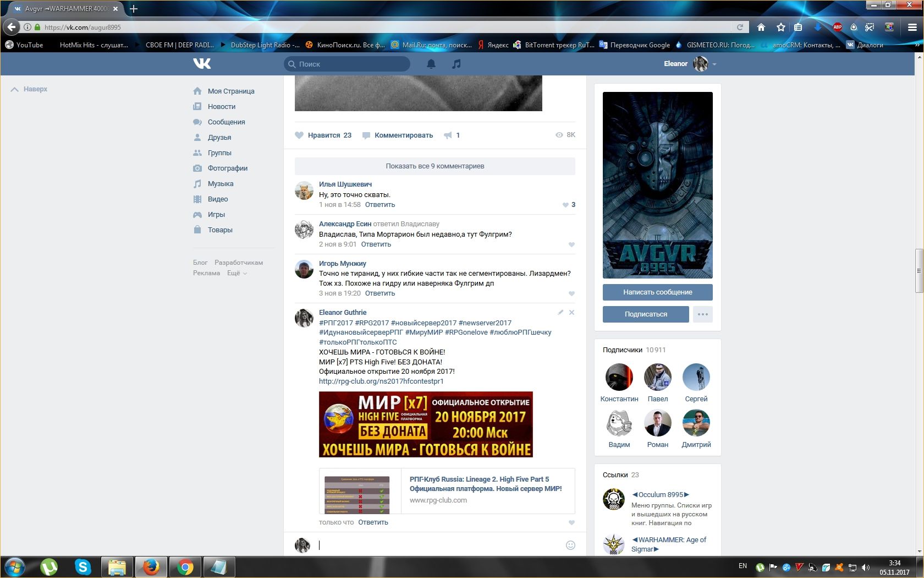Open VK notifications bell icon

(x=431, y=64)
